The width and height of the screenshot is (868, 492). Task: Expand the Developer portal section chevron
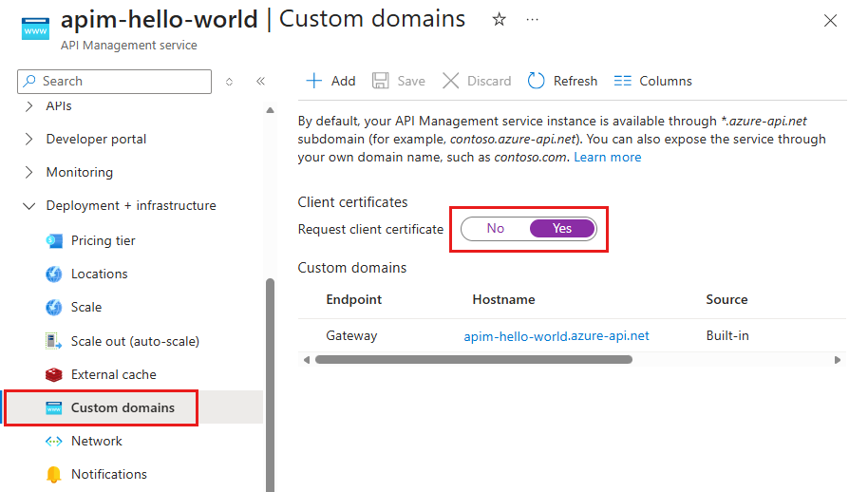click(29, 139)
